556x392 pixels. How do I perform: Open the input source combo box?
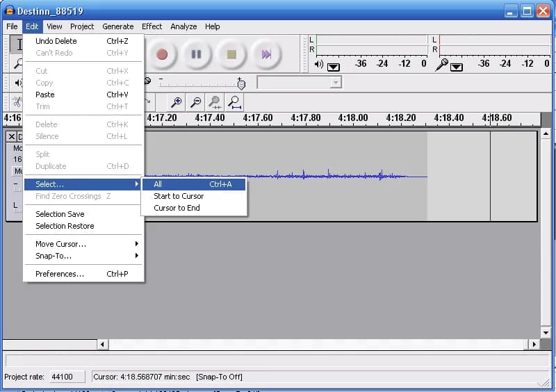click(x=300, y=83)
